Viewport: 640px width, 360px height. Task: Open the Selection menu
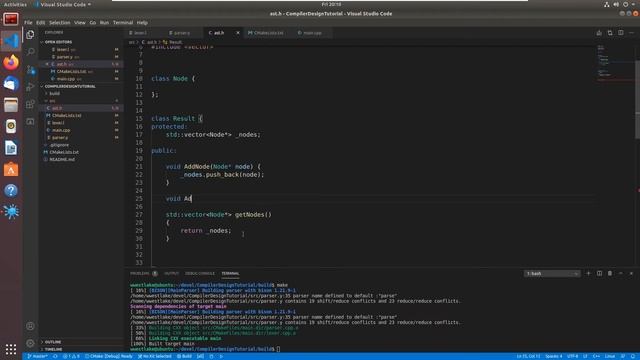pos(60,22)
